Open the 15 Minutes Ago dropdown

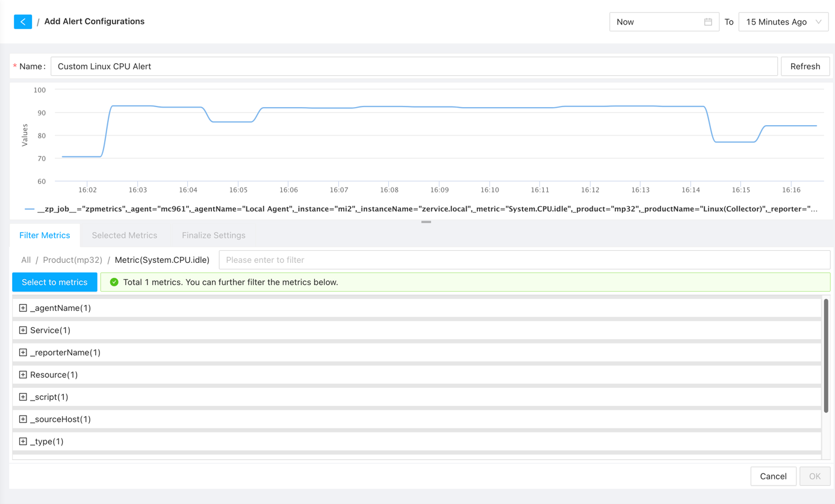[783, 22]
